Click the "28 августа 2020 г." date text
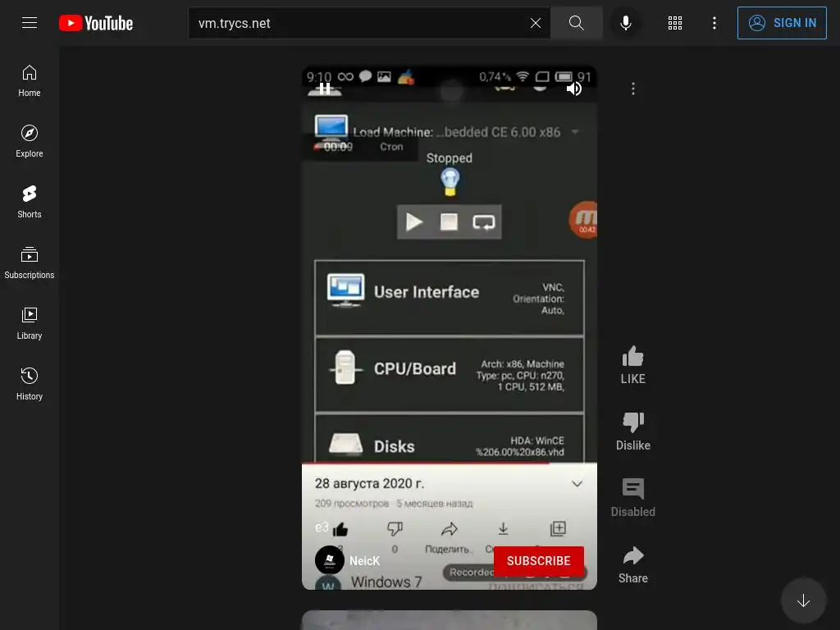 pos(369,484)
